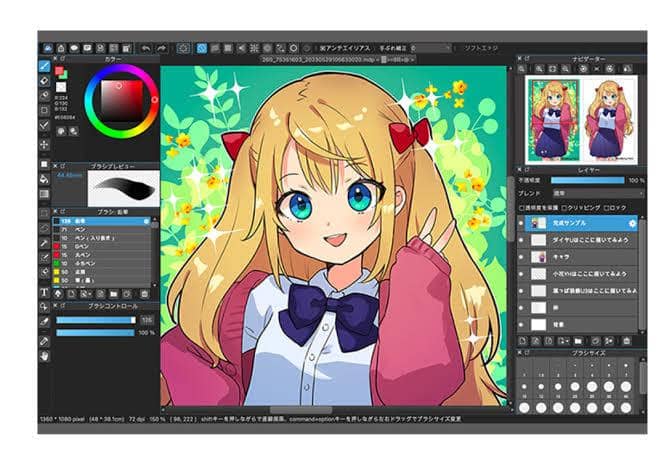Select the Move tool
Image resolution: width=672 pixels, height=456 pixels.
pos(45,145)
